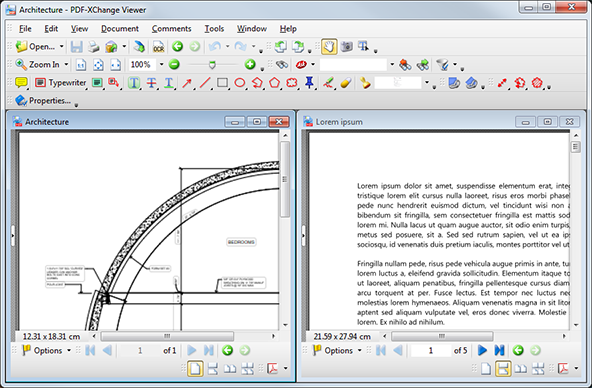This screenshot has width=592, height=388.
Task: Click the Undo arrow icon
Action: 215,46
